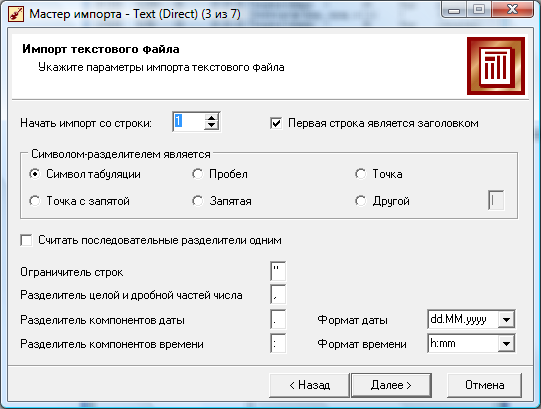Go back with '< Назад' button
The height and width of the screenshot is (409, 541).
click(309, 385)
